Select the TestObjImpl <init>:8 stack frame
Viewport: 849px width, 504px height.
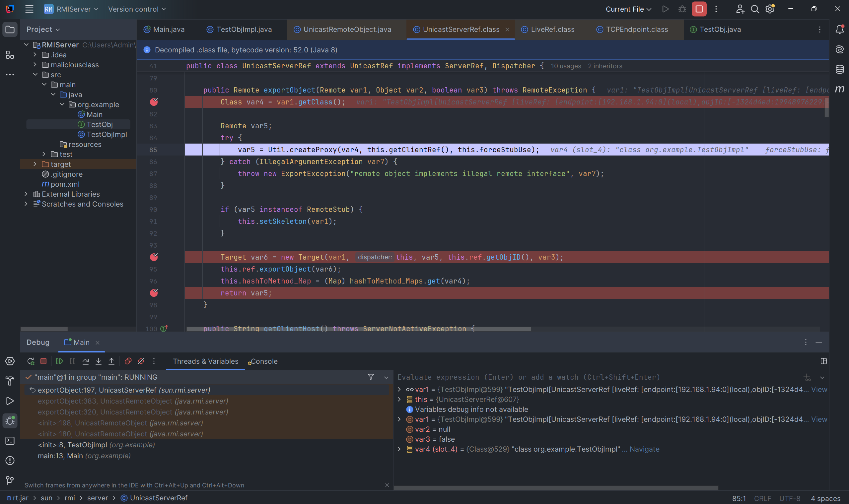point(207,445)
